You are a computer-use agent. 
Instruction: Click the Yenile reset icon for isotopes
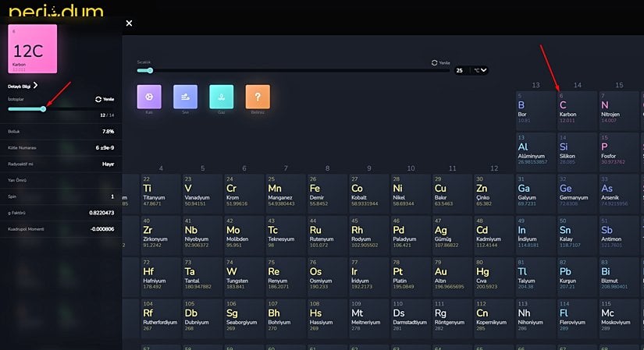tap(99, 100)
